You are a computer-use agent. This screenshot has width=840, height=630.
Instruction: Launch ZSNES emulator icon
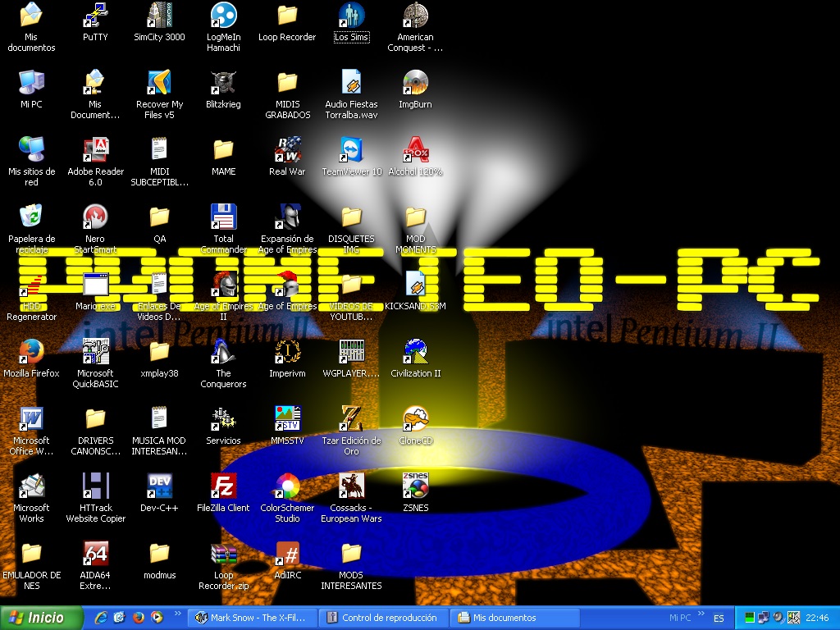(x=415, y=493)
